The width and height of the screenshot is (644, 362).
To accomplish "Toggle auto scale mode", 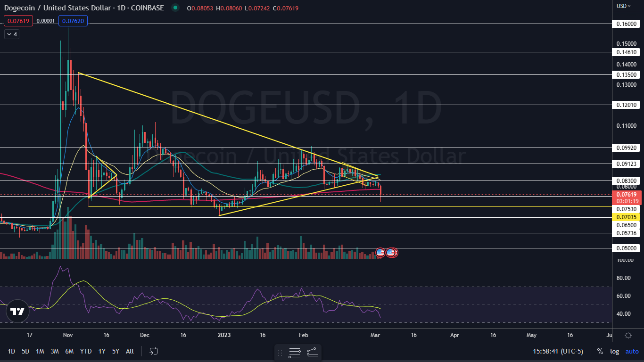I will click(x=632, y=351).
